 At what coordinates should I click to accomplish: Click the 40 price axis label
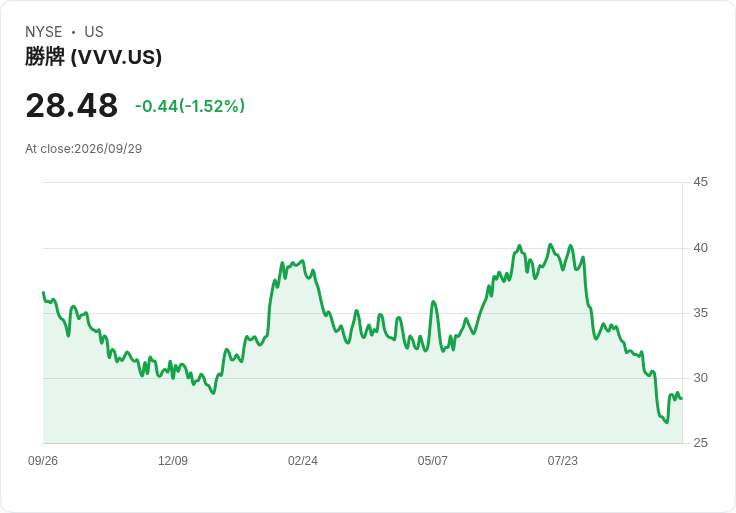[x=700, y=248]
